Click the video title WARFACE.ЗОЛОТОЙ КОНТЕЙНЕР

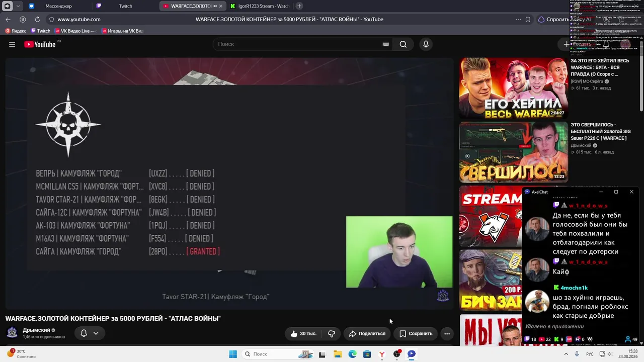coord(113,318)
